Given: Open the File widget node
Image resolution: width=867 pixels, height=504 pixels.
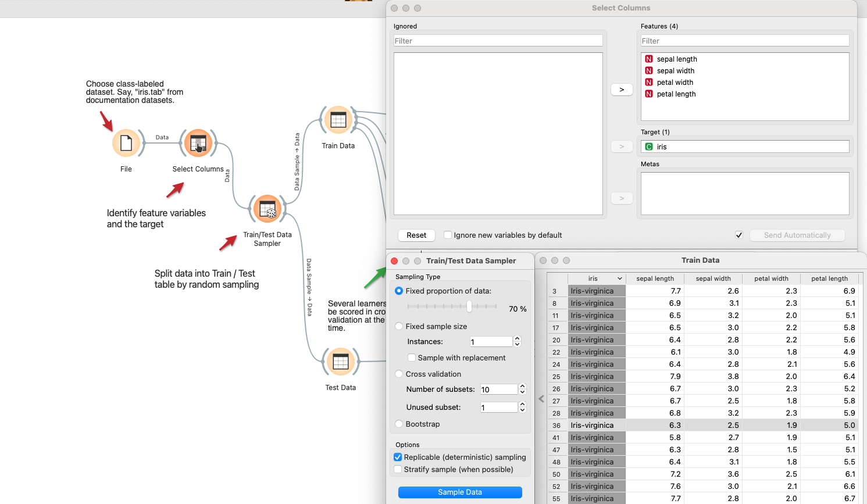Looking at the screenshot, I should point(126,143).
